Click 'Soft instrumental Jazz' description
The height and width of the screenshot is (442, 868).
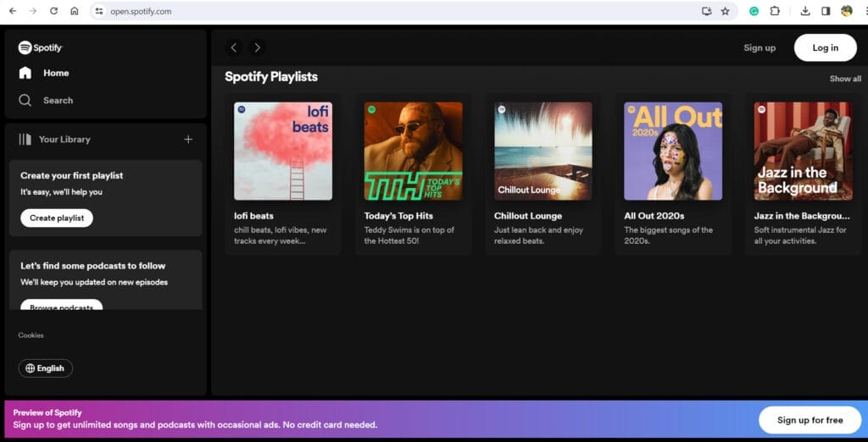800,235
